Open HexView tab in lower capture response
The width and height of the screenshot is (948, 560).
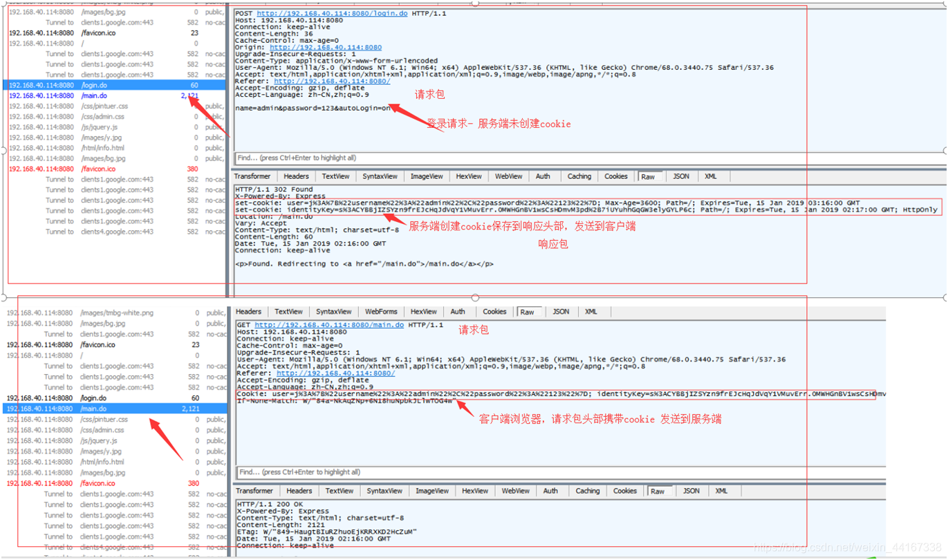click(475, 491)
